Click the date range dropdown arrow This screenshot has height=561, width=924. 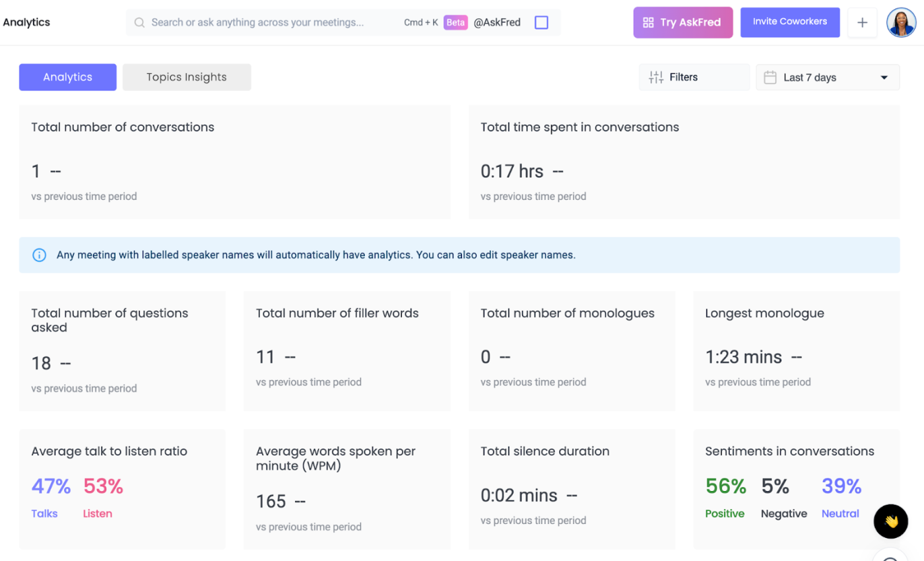[x=884, y=77]
